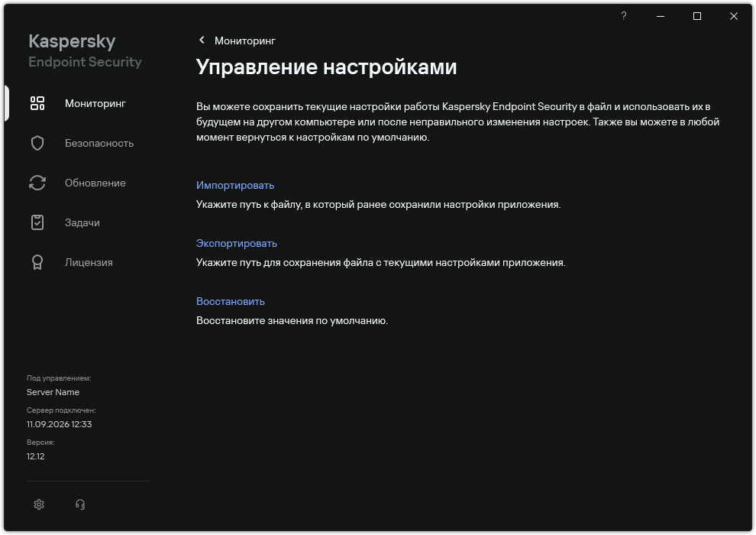Click the clipboard icon for Задачи

37,222
